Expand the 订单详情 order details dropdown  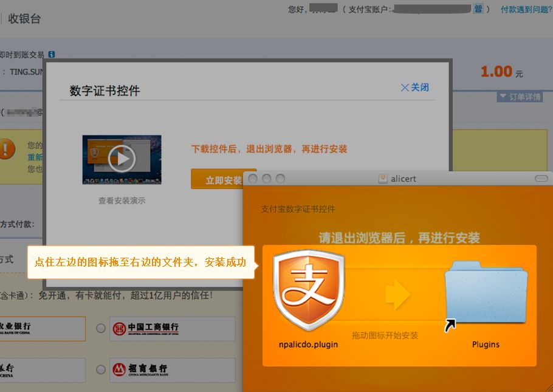click(x=520, y=97)
